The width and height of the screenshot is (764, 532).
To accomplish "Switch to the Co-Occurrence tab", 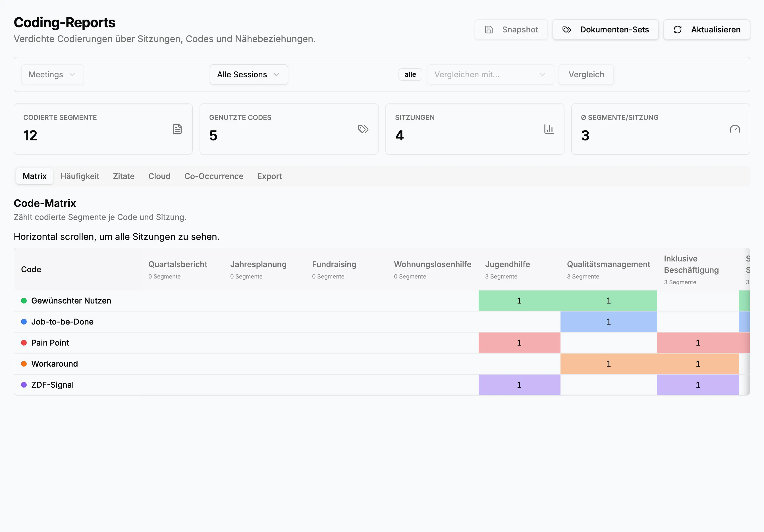I will click(214, 176).
